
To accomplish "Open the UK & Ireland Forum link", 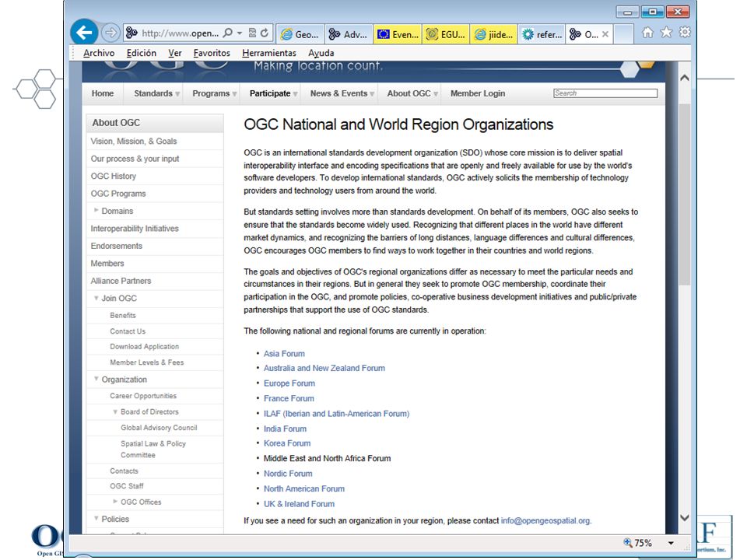I will click(299, 504).
